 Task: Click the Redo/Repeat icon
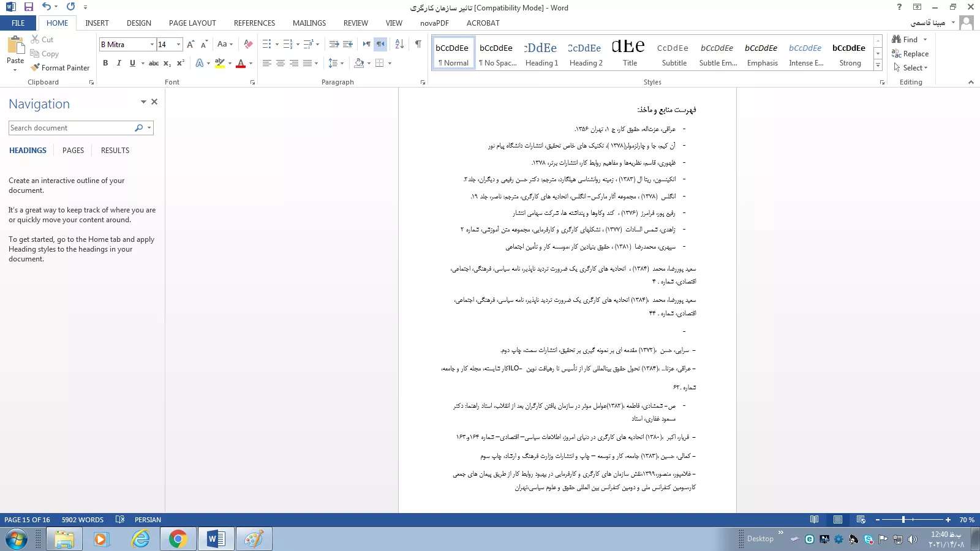coord(70,7)
